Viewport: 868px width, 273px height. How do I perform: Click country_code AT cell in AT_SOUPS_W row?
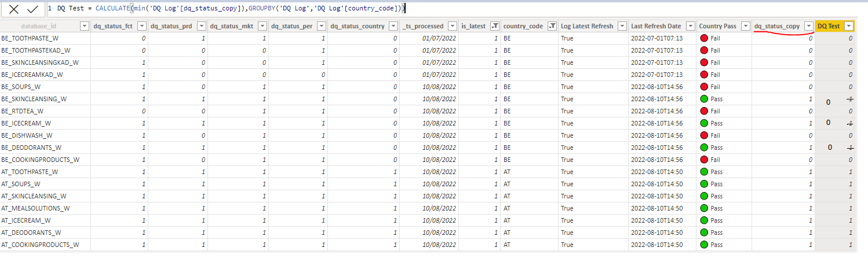click(x=530, y=184)
